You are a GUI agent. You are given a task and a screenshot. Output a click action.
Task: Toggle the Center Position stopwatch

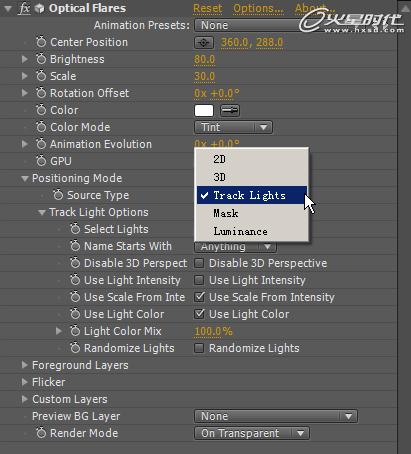pyautogui.click(x=41, y=42)
